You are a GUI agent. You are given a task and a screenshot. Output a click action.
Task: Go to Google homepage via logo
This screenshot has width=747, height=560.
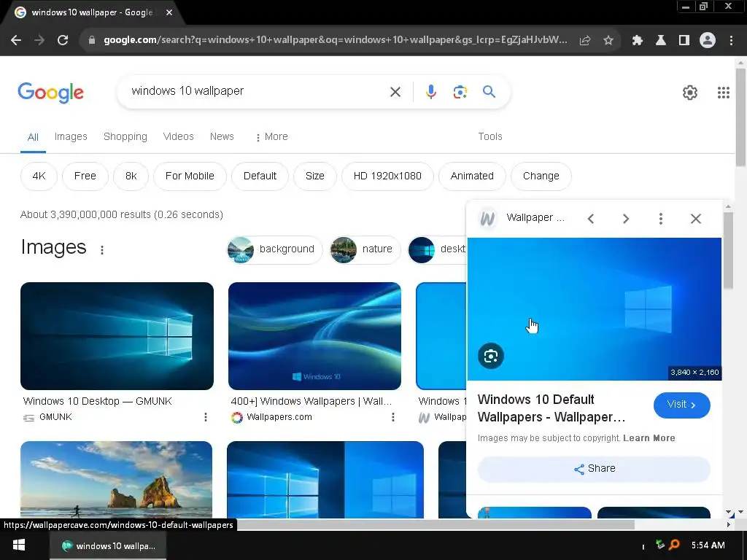pyautogui.click(x=50, y=93)
